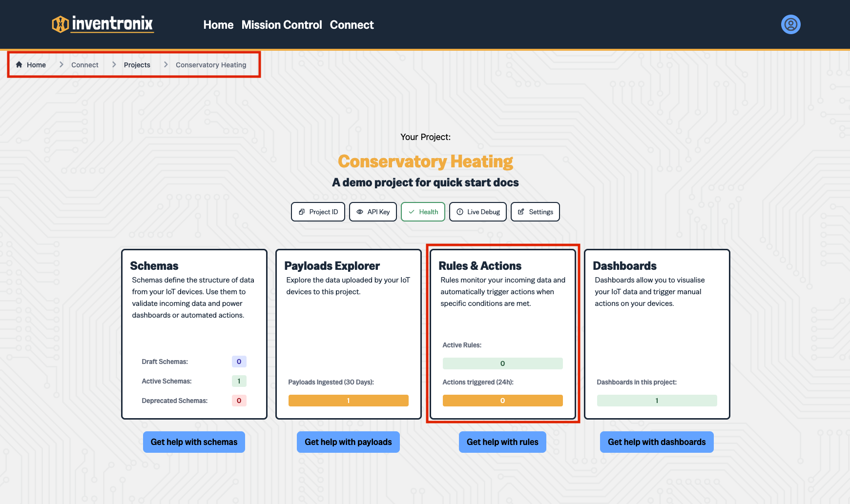Image resolution: width=850 pixels, height=504 pixels.
Task: Open the Mission Control menu
Action: pos(281,25)
